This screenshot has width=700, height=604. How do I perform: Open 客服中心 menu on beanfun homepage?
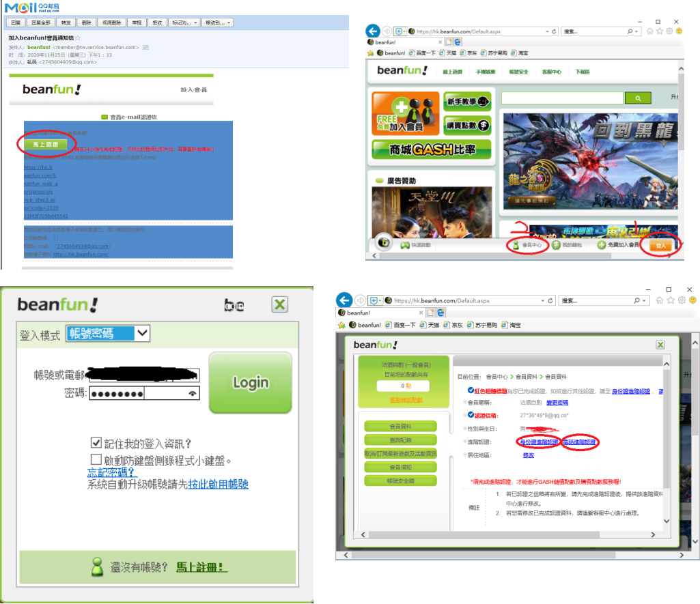(551, 72)
